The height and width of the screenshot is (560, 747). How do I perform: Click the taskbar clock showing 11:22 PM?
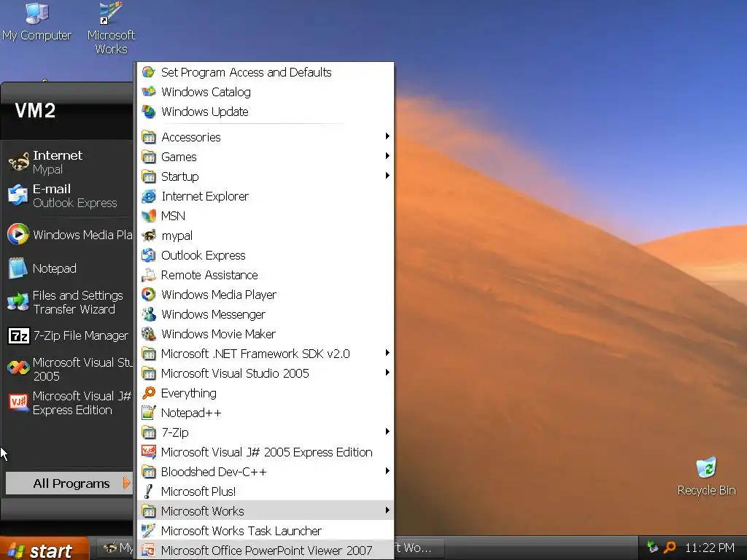709,548
